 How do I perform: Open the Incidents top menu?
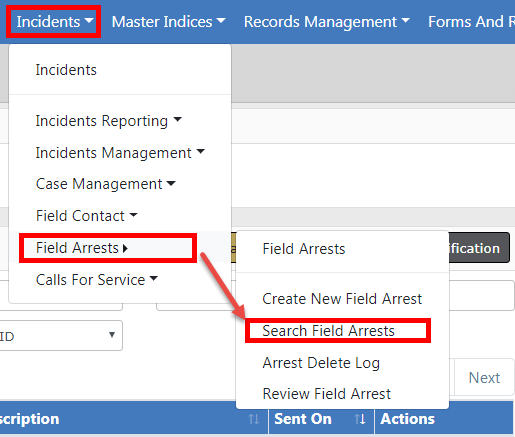pyautogui.click(x=55, y=22)
